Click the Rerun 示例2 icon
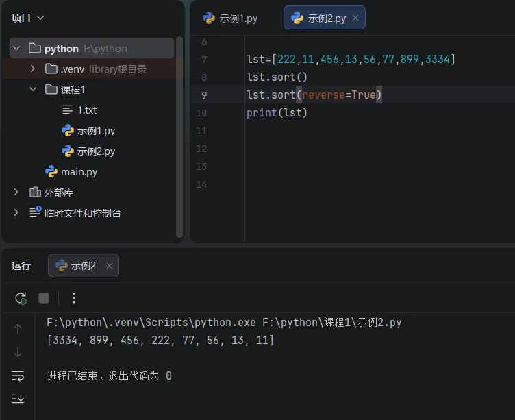The width and height of the screenshot is (515, 420). coord(21,298)
